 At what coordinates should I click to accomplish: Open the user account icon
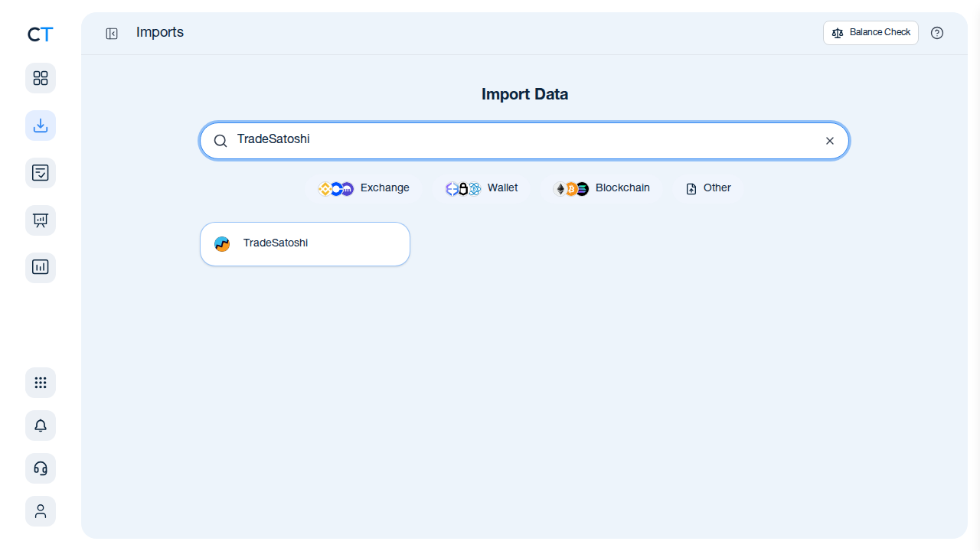coord(41,511)
